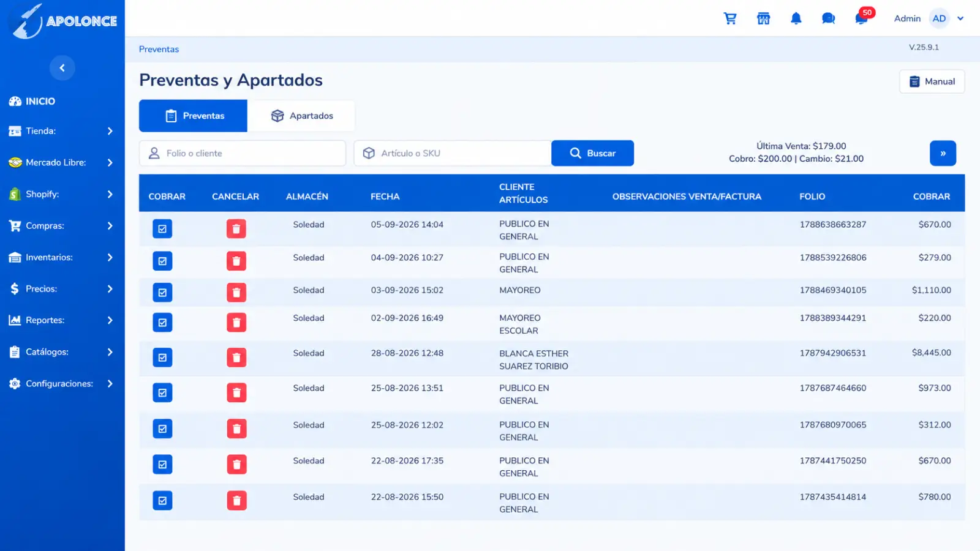Cancel presale folio 1787435414814
Image resolution: width=980 pixels, height=551 pixels.
236,501
